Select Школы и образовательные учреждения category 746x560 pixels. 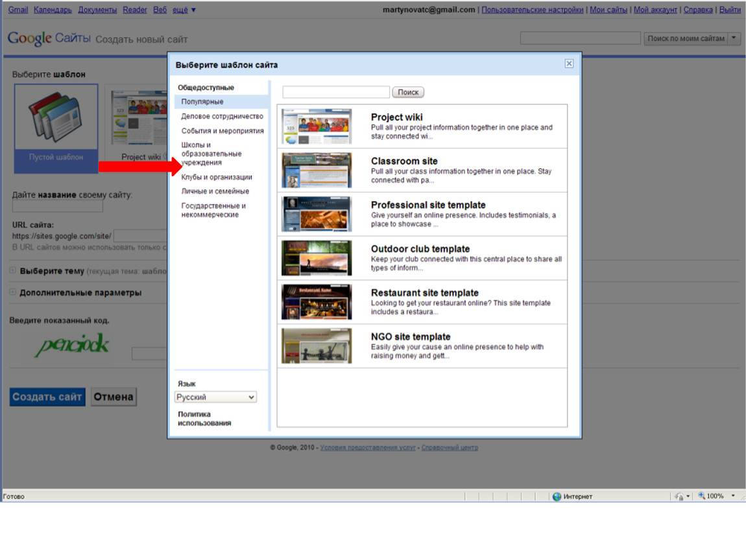tap(211, 154)
